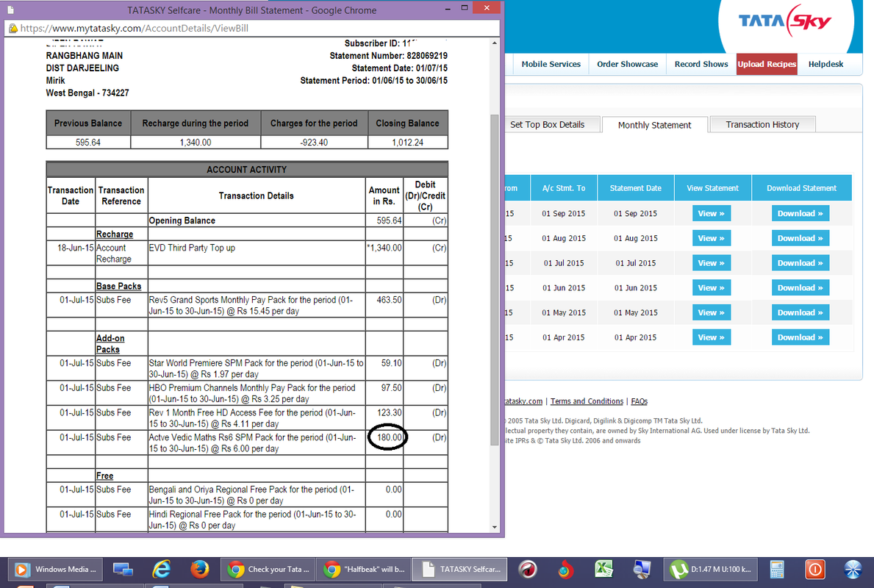
Task: View the 01 Sep 2015 statement
Action: pyautogui.click(x=712, y=213)
